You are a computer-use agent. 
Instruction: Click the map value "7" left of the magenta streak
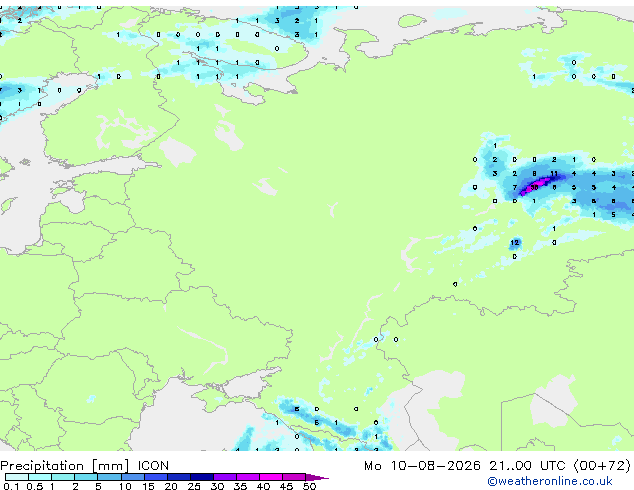tap(514, 187)
